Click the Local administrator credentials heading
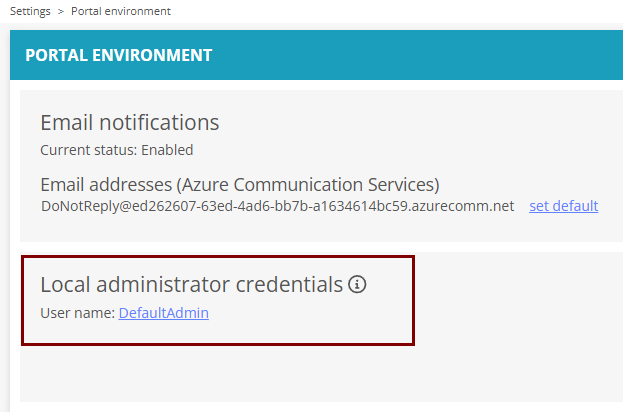 tap(192, 284)
